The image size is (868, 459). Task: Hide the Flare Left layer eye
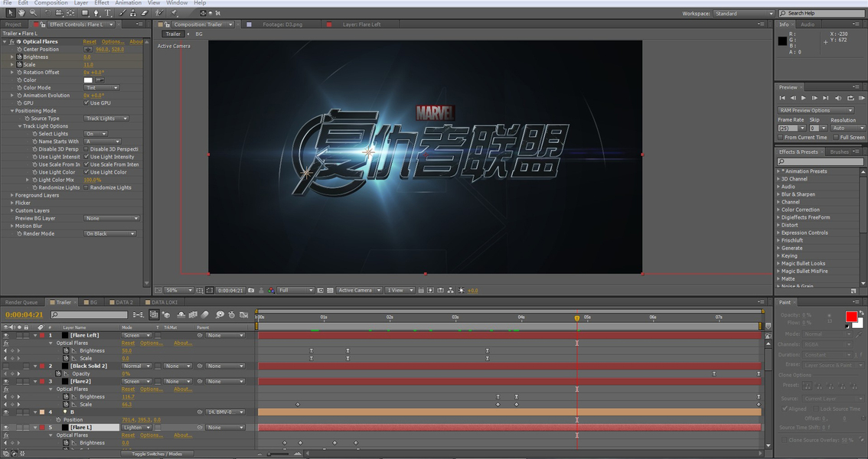click(x=6, y=335)
